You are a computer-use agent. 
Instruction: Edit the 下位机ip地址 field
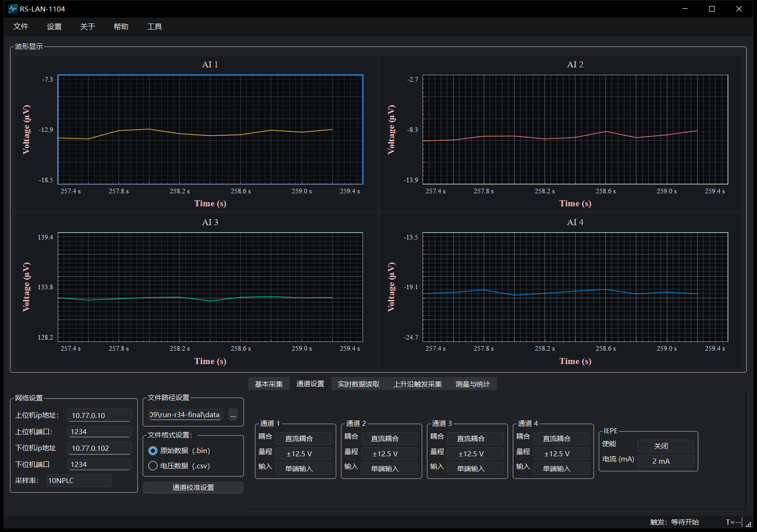[x=100, y=448]
